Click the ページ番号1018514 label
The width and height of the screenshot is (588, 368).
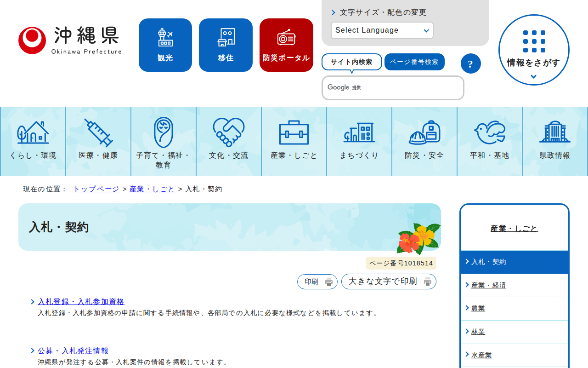click(x=401, y=263)
